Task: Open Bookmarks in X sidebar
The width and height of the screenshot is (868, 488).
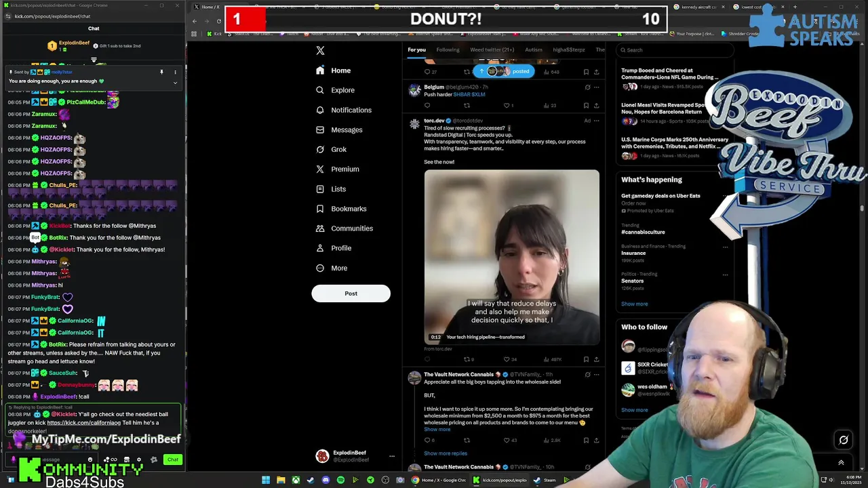Action: tap(340, 209)
